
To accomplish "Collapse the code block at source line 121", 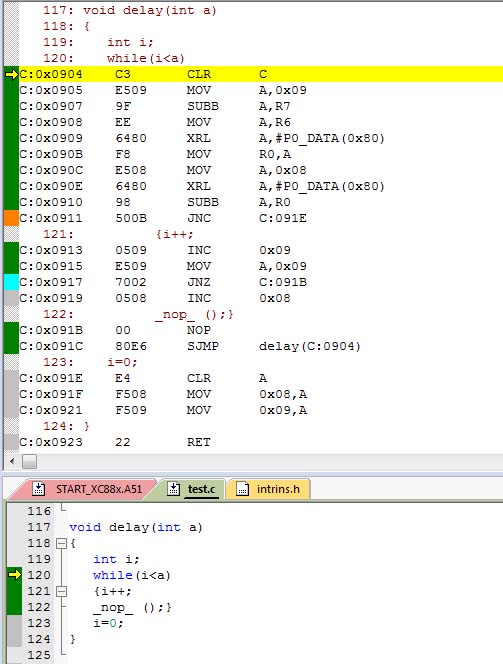I will click(62, 591).
